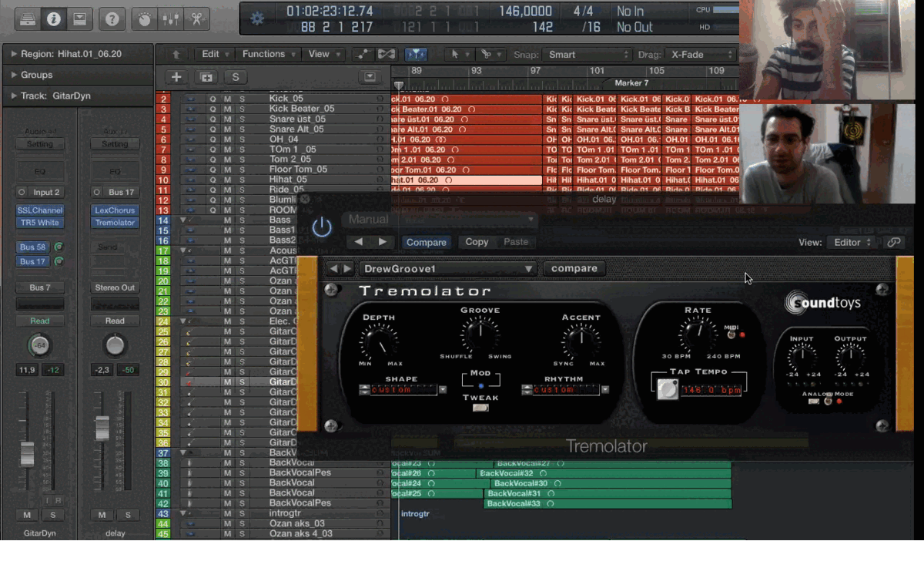The width and height of the screenshot is (924, 578).
Task: Click the Copy button in plugin header
Action: tap(477, 242)
